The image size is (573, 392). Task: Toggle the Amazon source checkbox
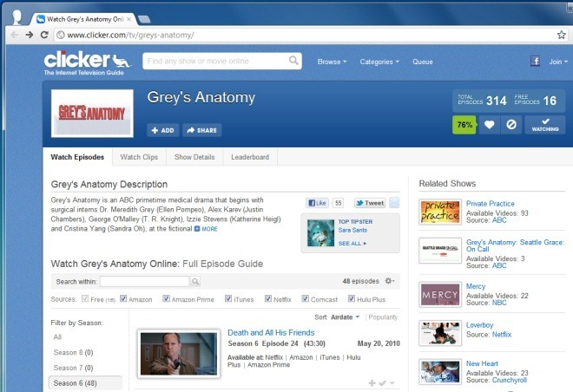pyautogui.click(x=123, y=298)
